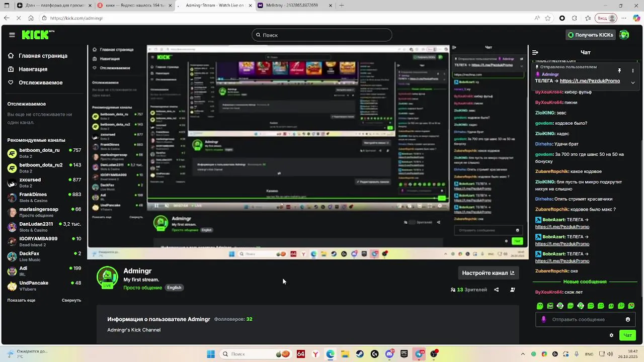Collapse the chat panel icon
The height and width of the screenshot is (362, 644).
(x=535, y=52)
